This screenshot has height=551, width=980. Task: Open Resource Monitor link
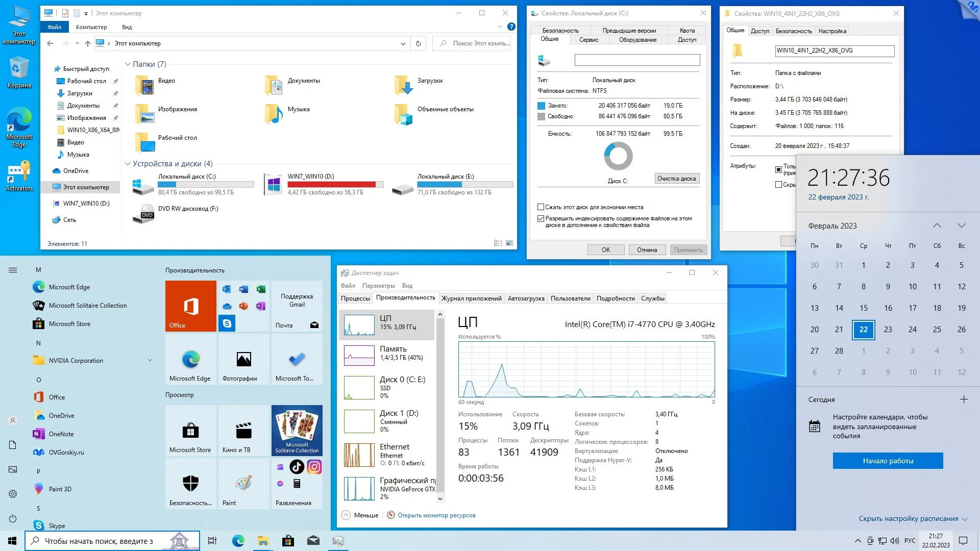(x=436, y=515)
